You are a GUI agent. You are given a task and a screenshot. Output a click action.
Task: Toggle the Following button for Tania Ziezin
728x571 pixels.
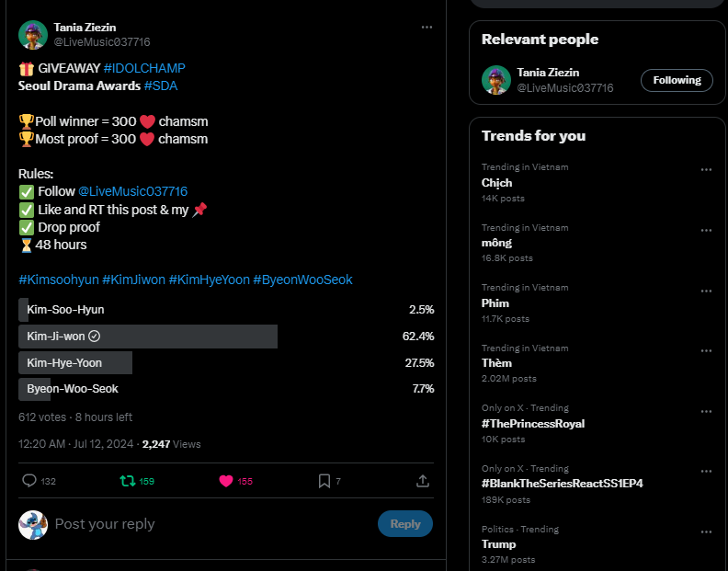point(677,80)
